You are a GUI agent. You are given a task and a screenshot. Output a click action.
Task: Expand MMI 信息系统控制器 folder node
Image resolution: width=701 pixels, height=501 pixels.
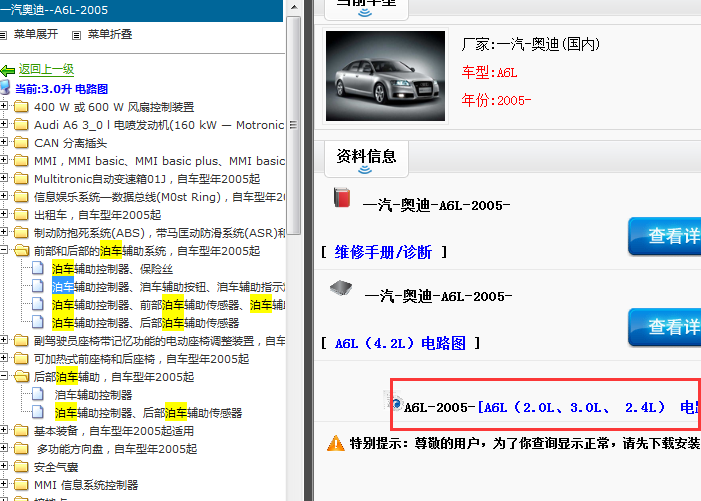tap(4, 484)
